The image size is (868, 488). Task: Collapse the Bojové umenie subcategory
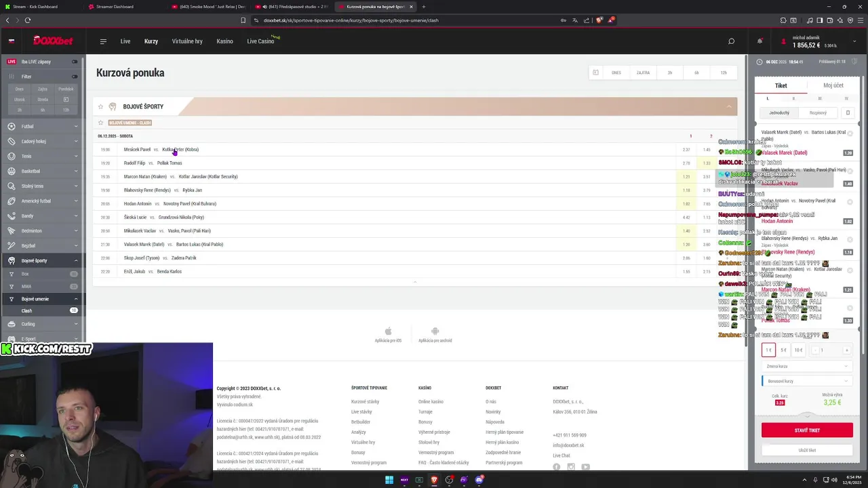[76, 299]
